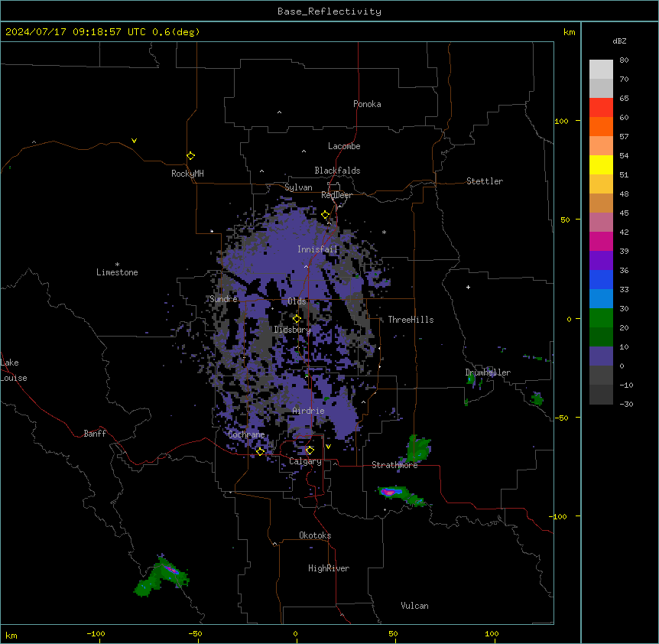Click the Blackfalds city label
The height and width of the screenshot is (644, 659).
coord(337,171)
